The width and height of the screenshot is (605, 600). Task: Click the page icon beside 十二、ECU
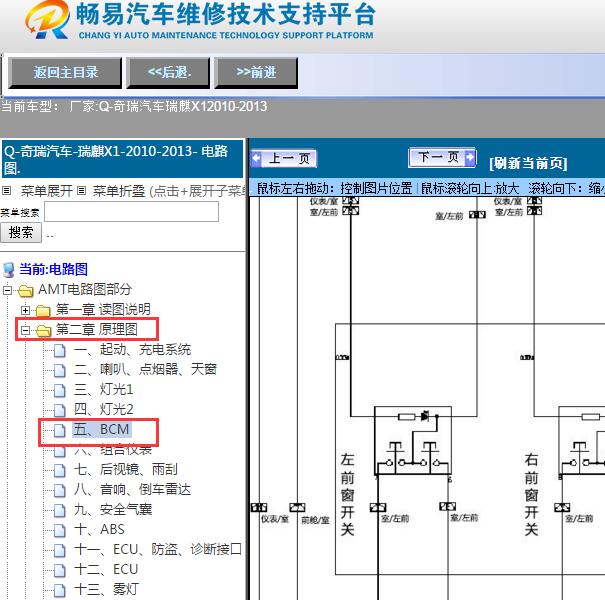(59, 571)
